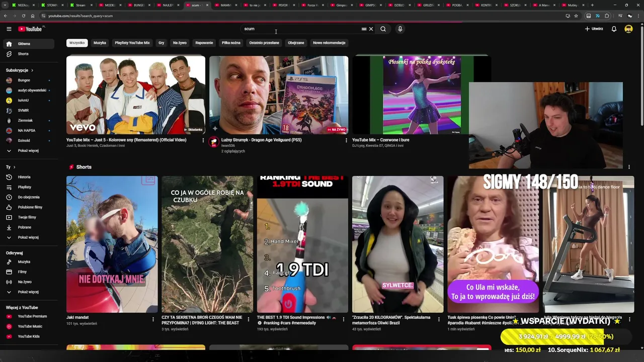Select the Ostatnio przesłane chip
Screen dimensions: 644x362
264,43
